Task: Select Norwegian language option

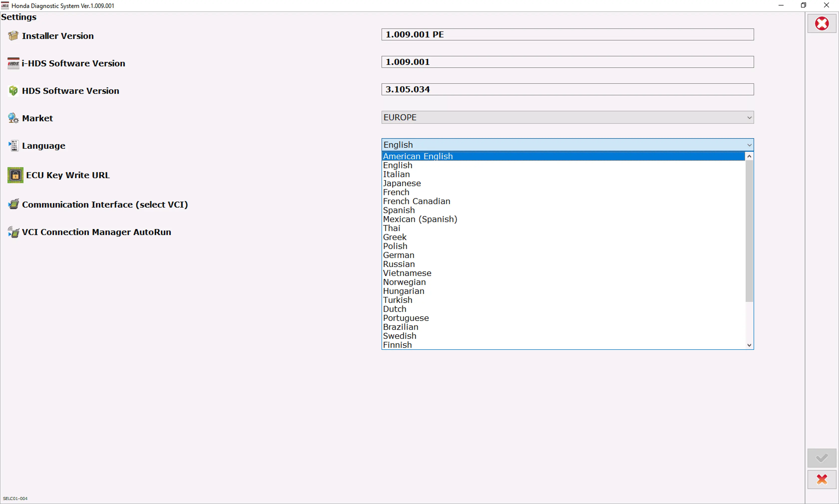Action: (x=563, y=282)
